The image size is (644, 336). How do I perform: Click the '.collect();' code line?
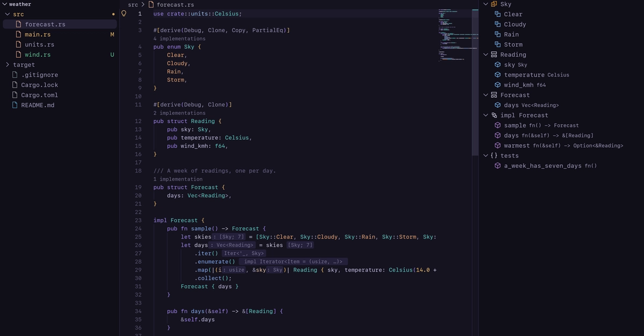213,278
